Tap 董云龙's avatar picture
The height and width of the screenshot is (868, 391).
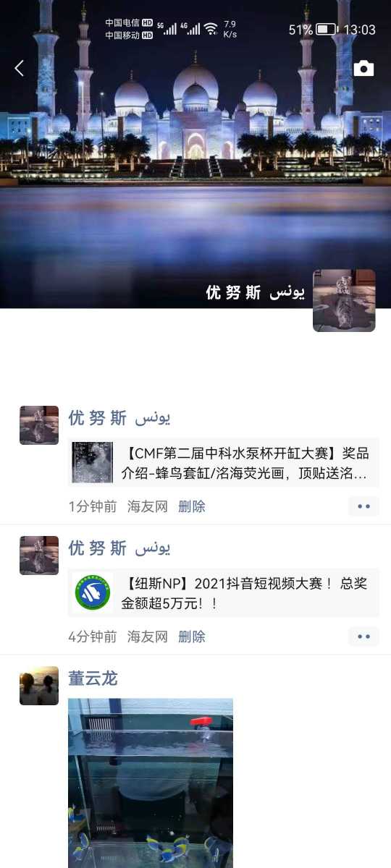click(39, 686)
